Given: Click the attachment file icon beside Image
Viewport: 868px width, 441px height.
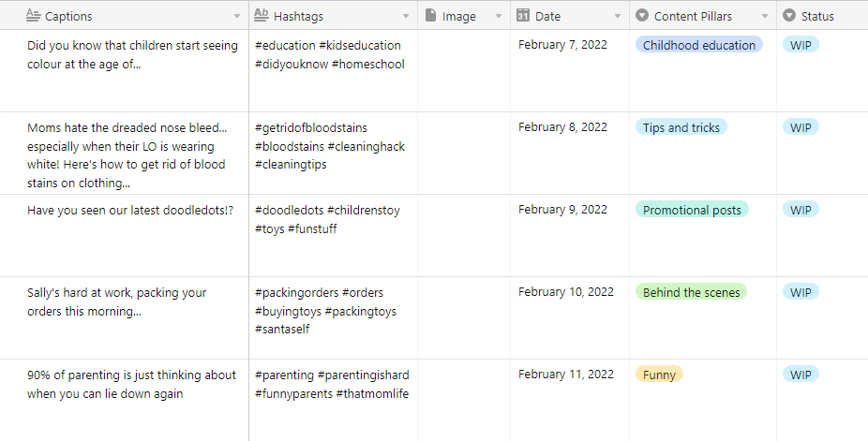Looking at the screenshot, I should [x=430, y=16].
